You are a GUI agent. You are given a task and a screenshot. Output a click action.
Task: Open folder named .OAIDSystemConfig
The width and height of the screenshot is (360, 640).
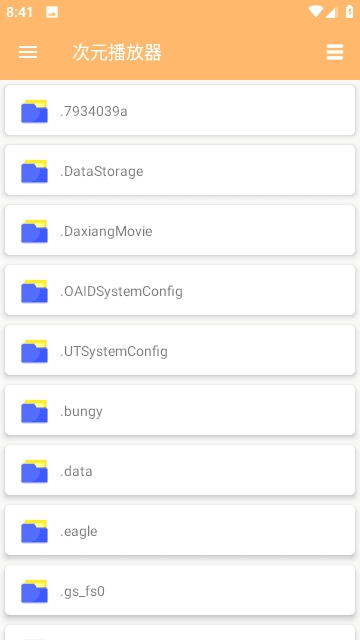coord(180,290)
